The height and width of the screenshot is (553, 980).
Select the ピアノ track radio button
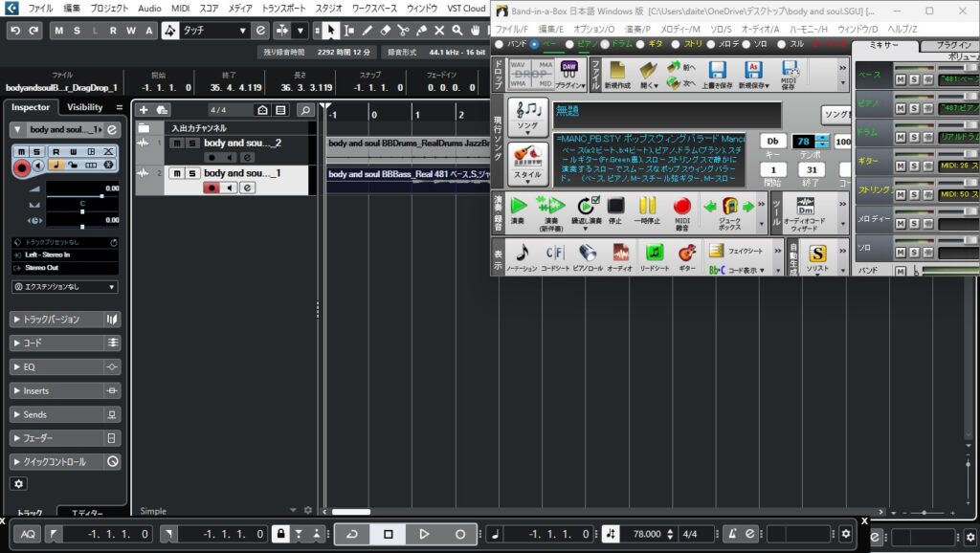click(x=569, y=44)
